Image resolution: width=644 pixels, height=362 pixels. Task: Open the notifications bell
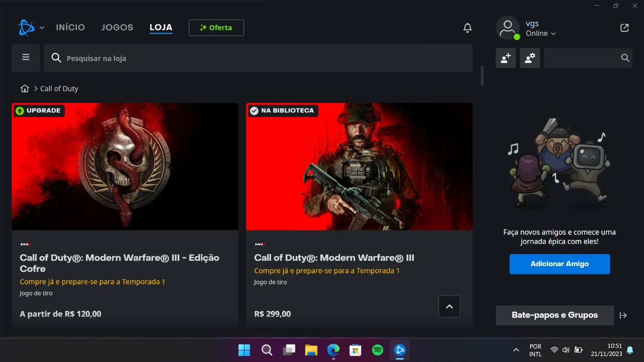467,28
